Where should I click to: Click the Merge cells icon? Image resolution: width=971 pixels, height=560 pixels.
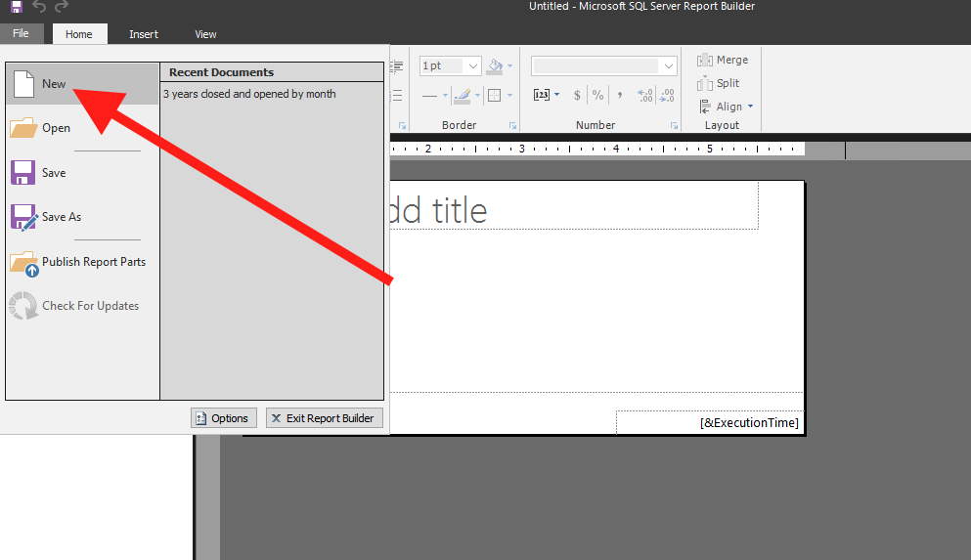[723, 60]
